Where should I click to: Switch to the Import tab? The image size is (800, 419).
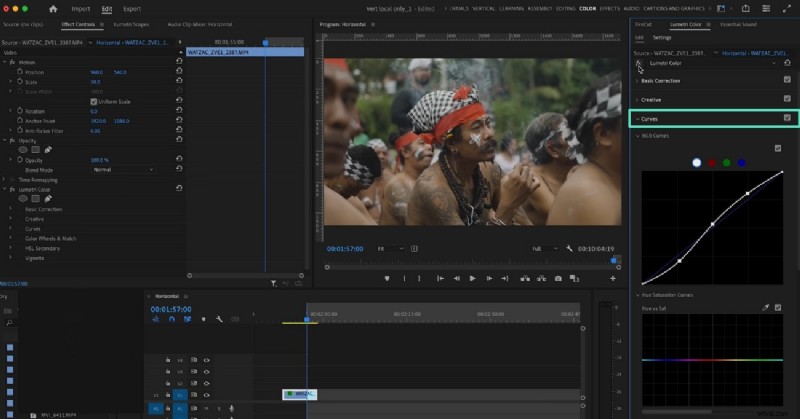[81, 9]
